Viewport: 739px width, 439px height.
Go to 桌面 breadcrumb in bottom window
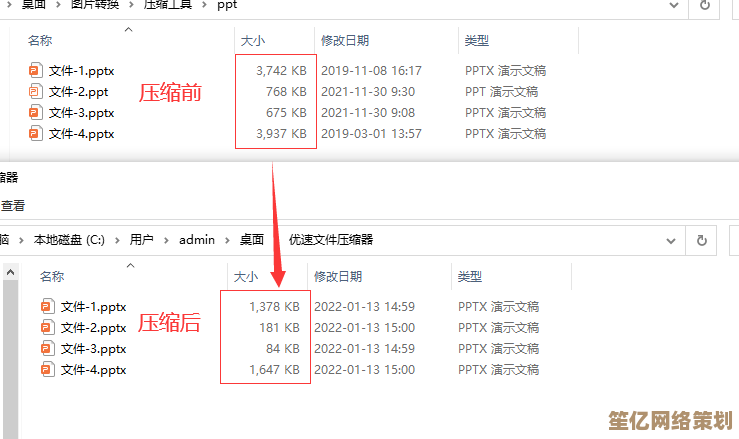252,240
